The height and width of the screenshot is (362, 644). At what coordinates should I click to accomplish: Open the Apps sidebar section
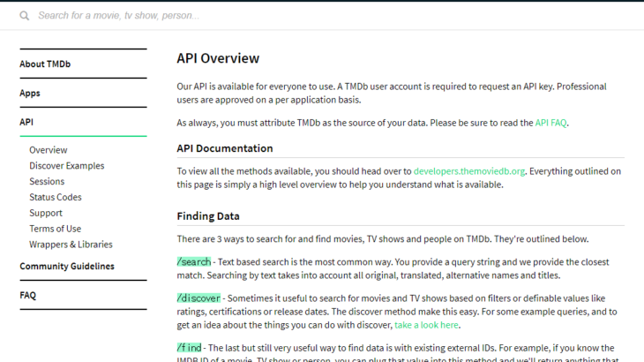30,93
